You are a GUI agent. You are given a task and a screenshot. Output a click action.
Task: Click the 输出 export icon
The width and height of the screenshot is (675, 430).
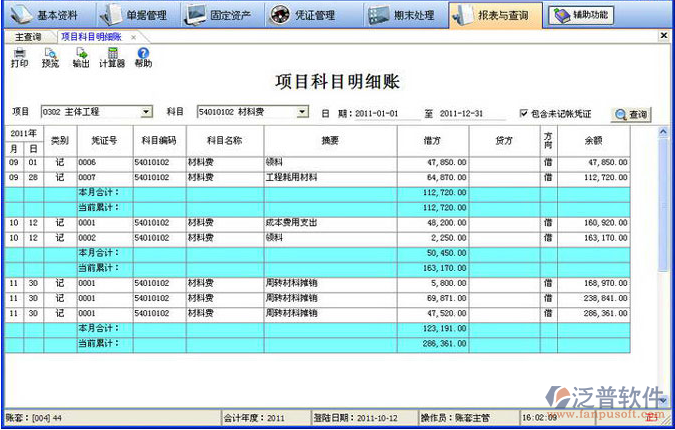(x=81, y=56)
